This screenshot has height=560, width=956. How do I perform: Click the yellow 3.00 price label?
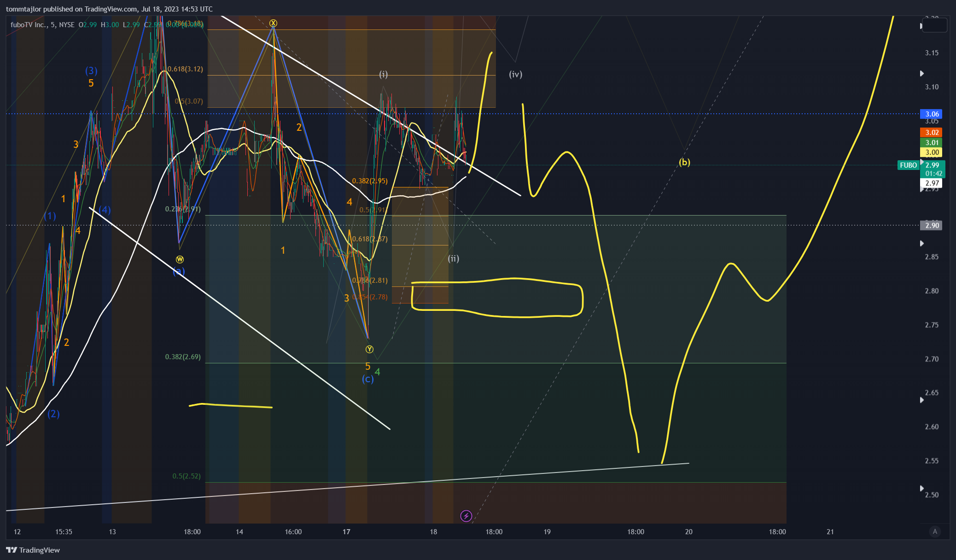click(932, 152)
